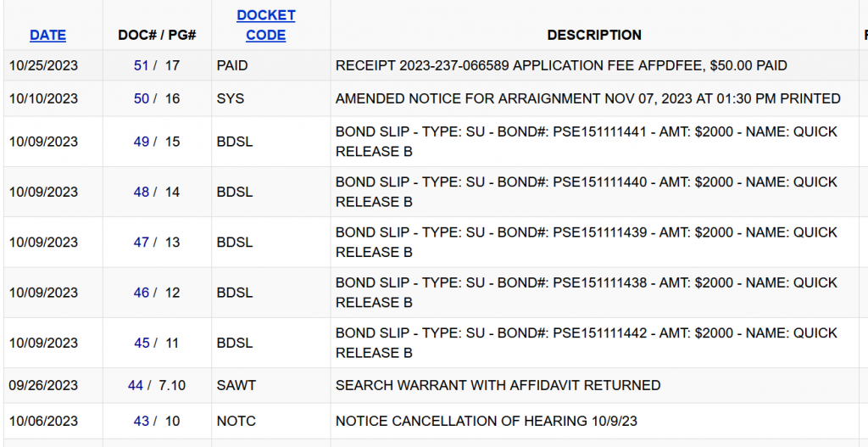Open document 44 search warrant
The height and width of the screenshot is (447, 868).
[x=136, y=385]
